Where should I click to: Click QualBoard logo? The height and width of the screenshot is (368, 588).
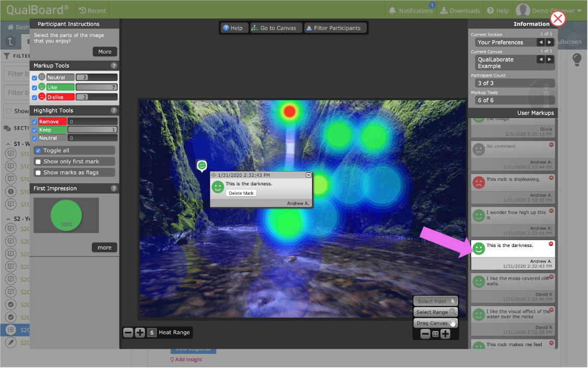pyautogui.click(x=37, y=10)
